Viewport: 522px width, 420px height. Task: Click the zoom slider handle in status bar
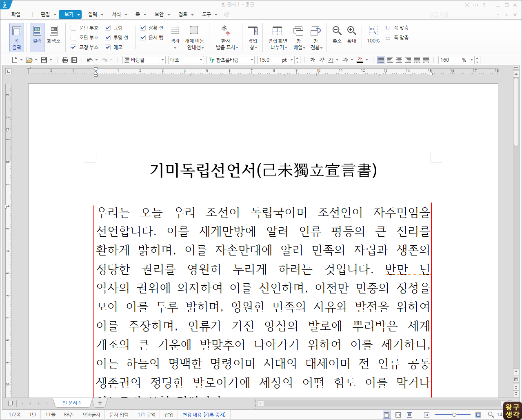(x=454, y=415)
